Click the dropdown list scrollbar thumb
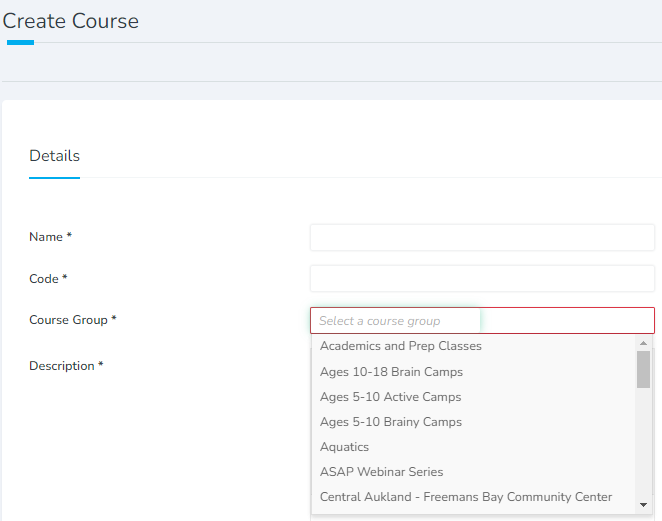662x521 pixels. (x=643, y=369)
